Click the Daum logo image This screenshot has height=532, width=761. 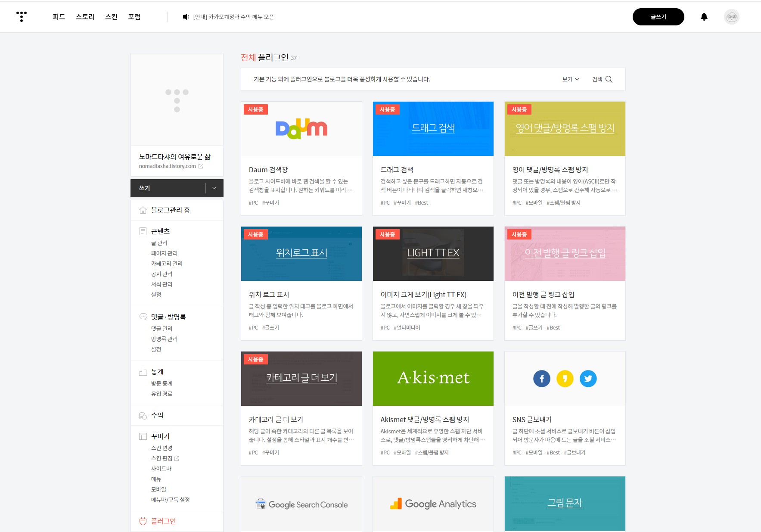301,129
